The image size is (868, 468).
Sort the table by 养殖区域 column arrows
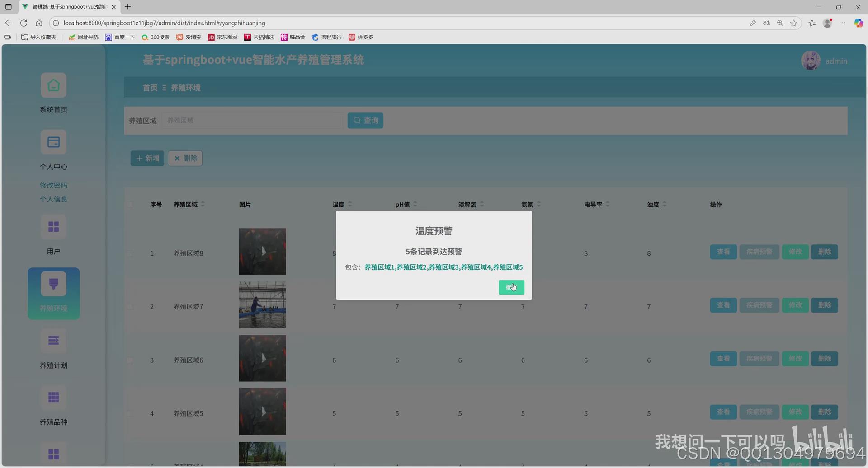pos(203,205)
